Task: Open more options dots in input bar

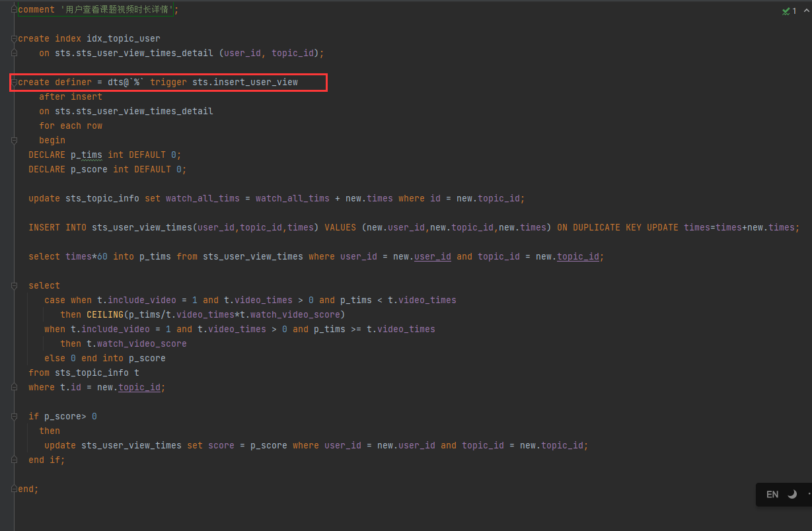Action: point(809,494)
